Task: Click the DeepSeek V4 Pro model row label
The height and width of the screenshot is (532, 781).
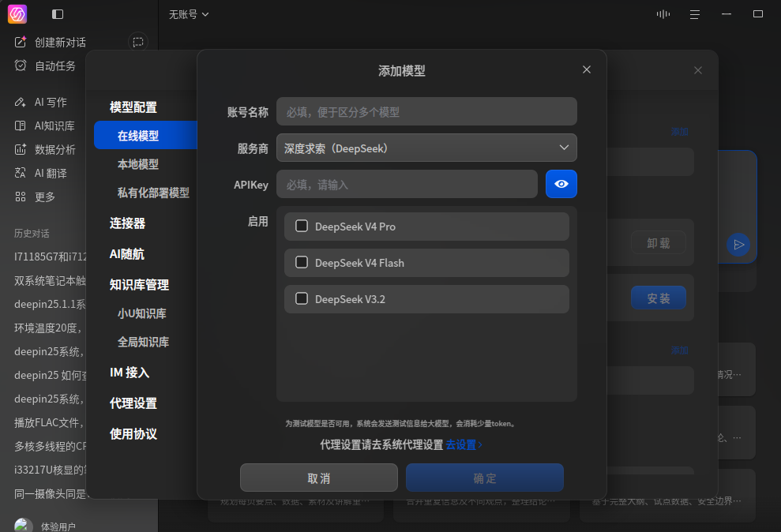Action: click(355, 227)
